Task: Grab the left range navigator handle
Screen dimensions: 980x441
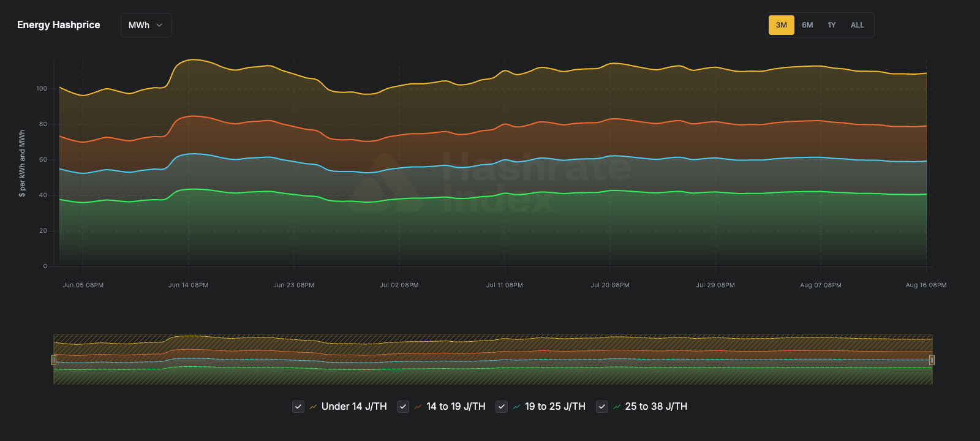Action: pos(53,360)
